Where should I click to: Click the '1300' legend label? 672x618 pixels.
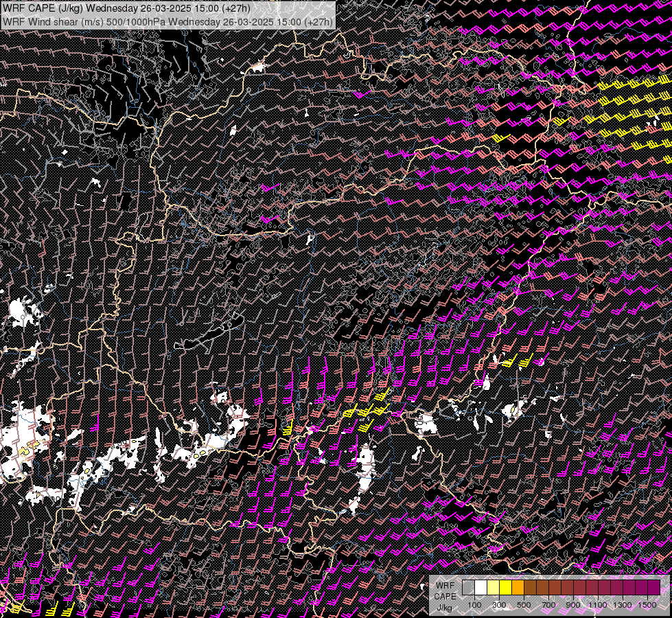tap(623, 605)
